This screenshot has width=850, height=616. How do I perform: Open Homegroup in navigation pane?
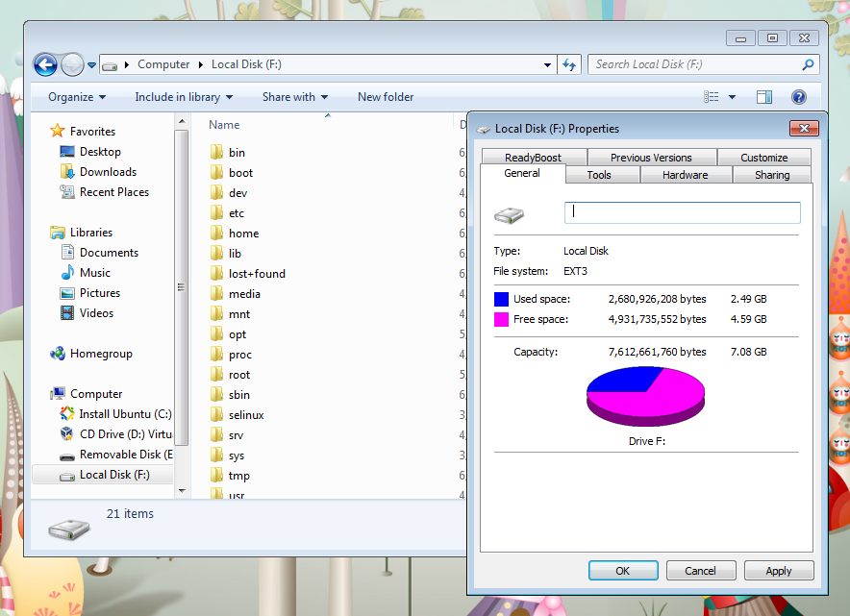click(x=101, y=354)
